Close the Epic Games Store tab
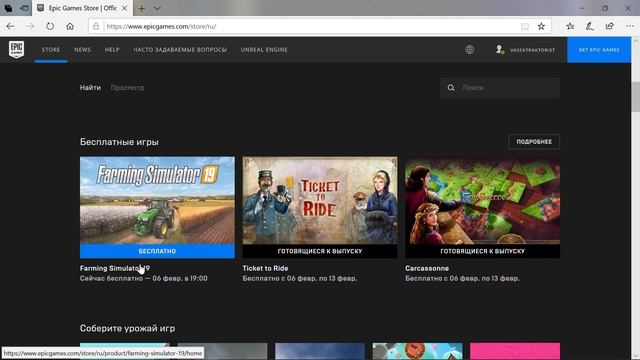640x360 pixels. tap(124, 8)
